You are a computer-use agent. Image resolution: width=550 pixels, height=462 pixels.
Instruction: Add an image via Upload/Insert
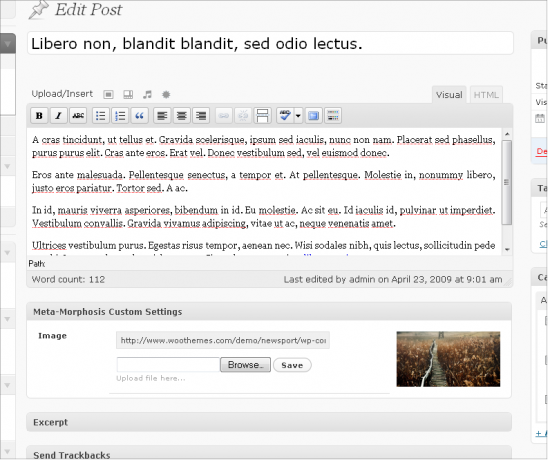coord(108,94)
